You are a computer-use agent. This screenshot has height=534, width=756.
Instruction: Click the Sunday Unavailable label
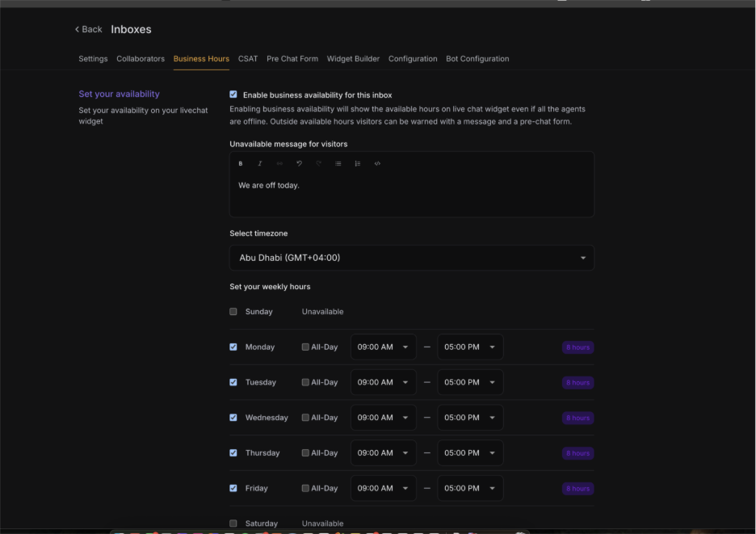[322, 312]
